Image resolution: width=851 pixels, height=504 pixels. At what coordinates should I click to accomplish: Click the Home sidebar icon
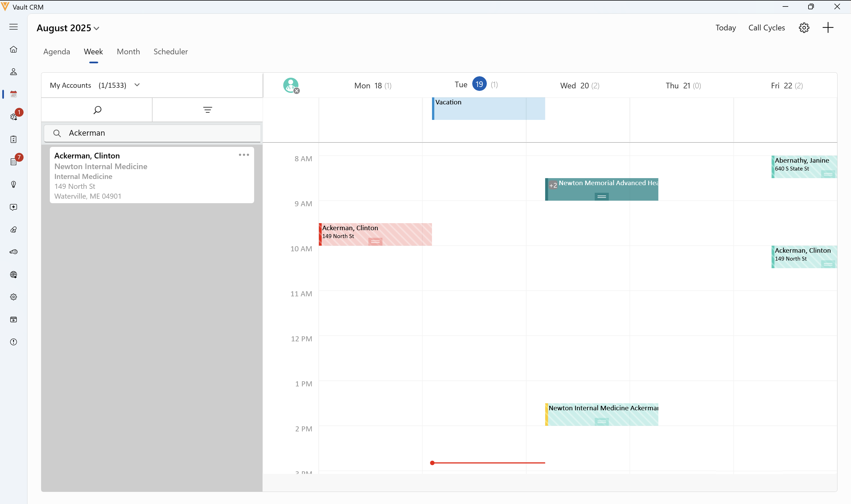(x=14, y=50)
